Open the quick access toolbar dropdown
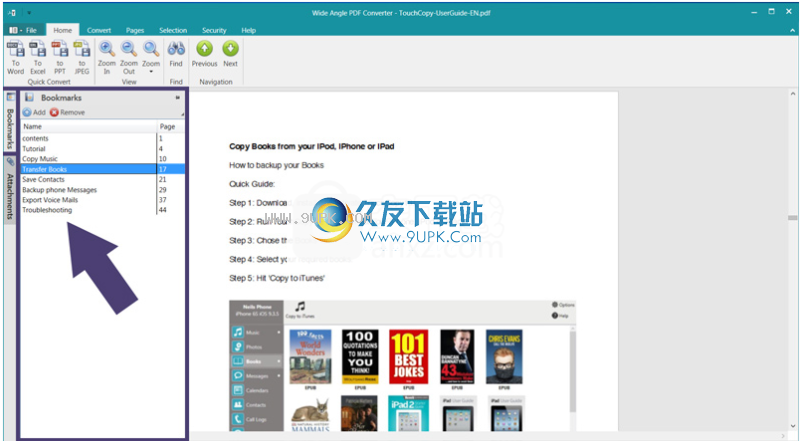Viewport: 801px width, 441px height. [x=29, y=13]
